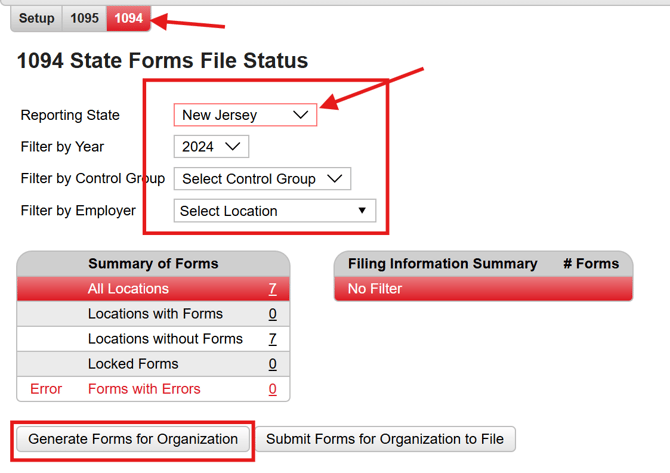Image resolution: width=670 pixels, height=473 pixels.
Task: Expand the Filter by Year dropdown
Action: click(211, 147)
